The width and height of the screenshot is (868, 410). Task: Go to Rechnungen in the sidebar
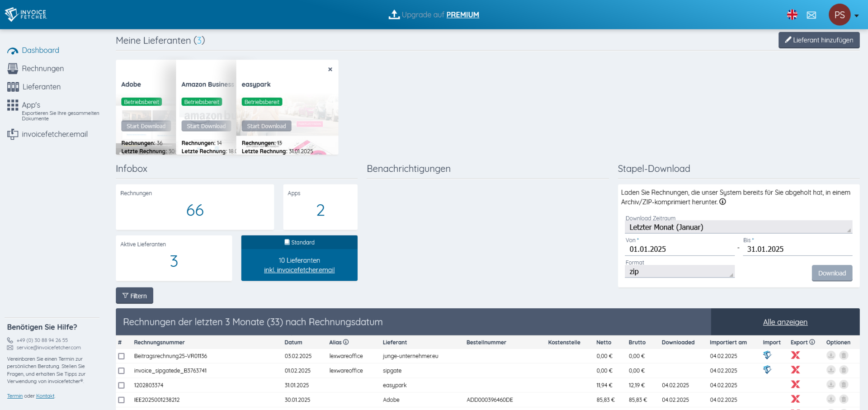point(42,69)
